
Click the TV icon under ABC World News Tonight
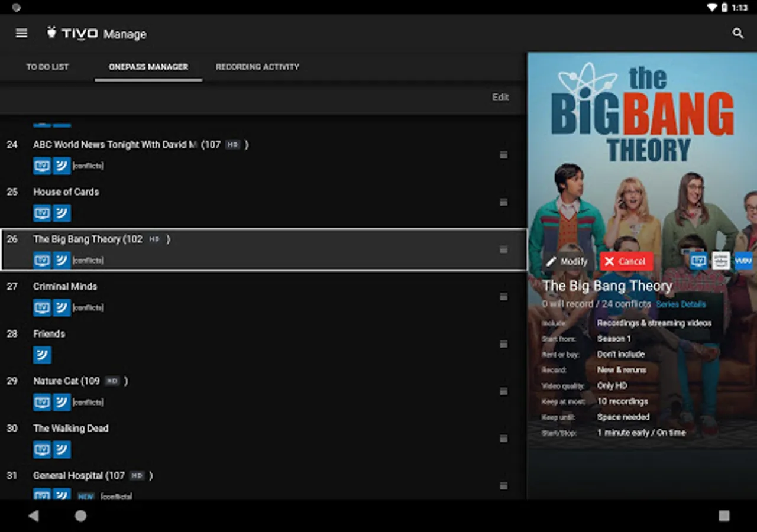click(x=42, y=166)
